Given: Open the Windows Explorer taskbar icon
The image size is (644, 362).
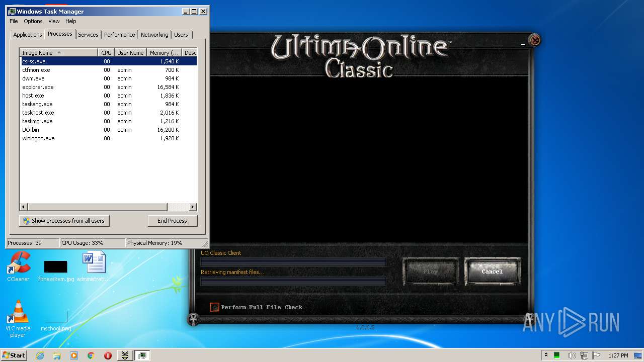Looking at the screenshot, I should (x=57, y=355).
